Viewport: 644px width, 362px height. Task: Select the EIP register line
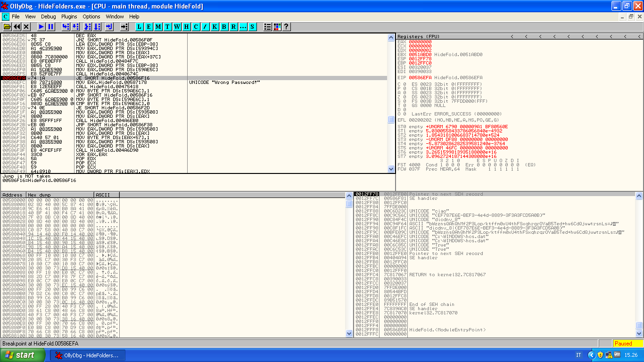(x=439, y=77)
